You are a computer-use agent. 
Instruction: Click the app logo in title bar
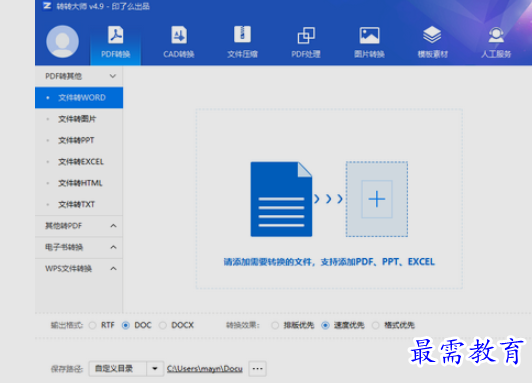click(47, 6)
